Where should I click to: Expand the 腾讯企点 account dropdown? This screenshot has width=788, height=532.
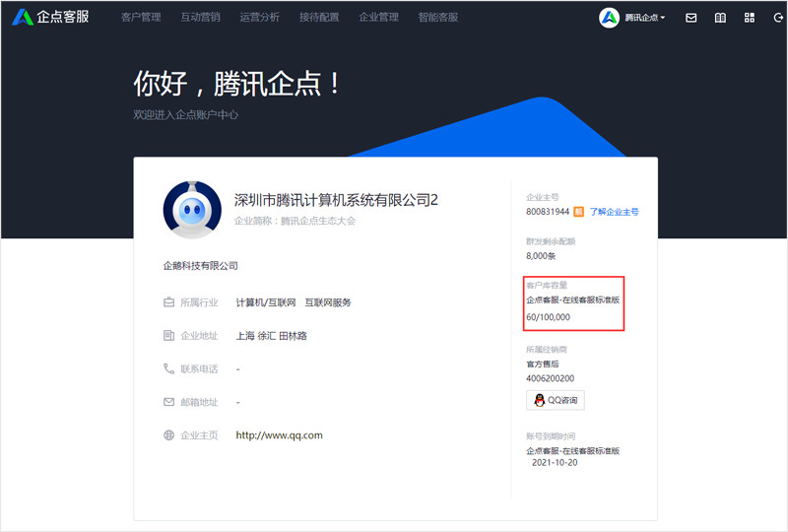(645, 18)
